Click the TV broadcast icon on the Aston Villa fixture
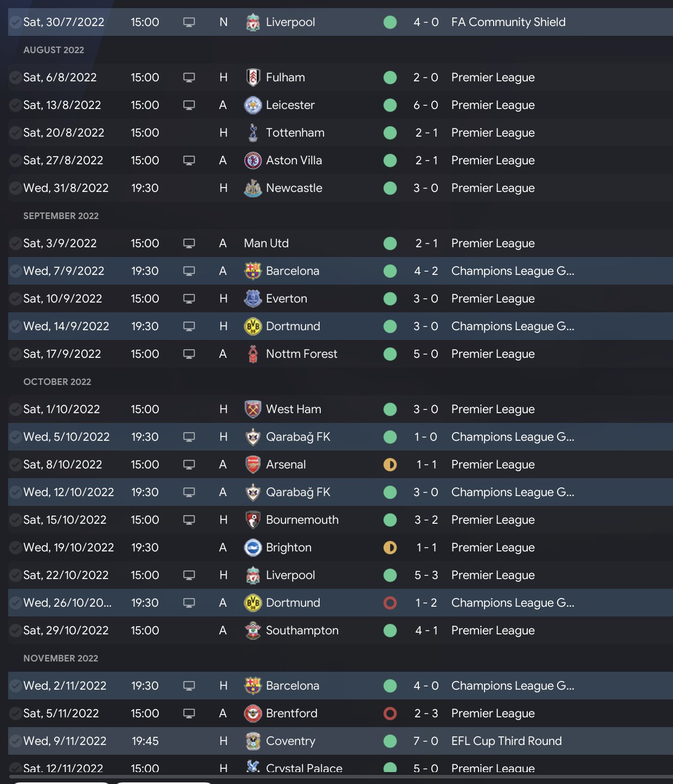The image size is (673, 784). (x=189, y=160)
